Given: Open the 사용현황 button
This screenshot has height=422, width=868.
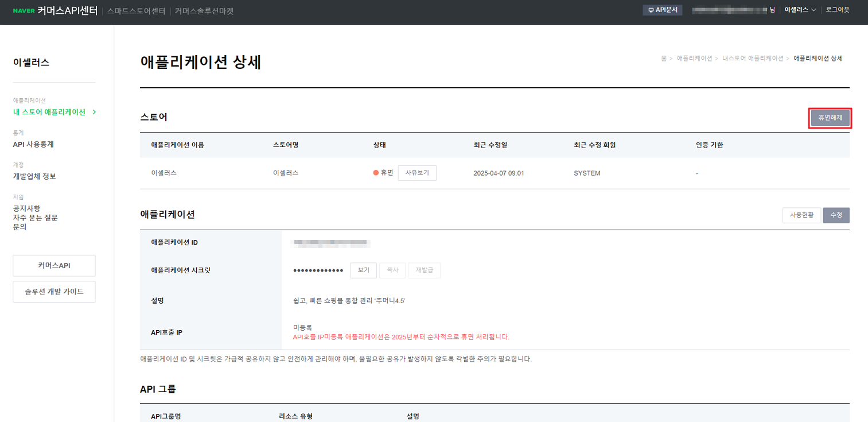Looking at the screenshot, I should click(801, 215).
